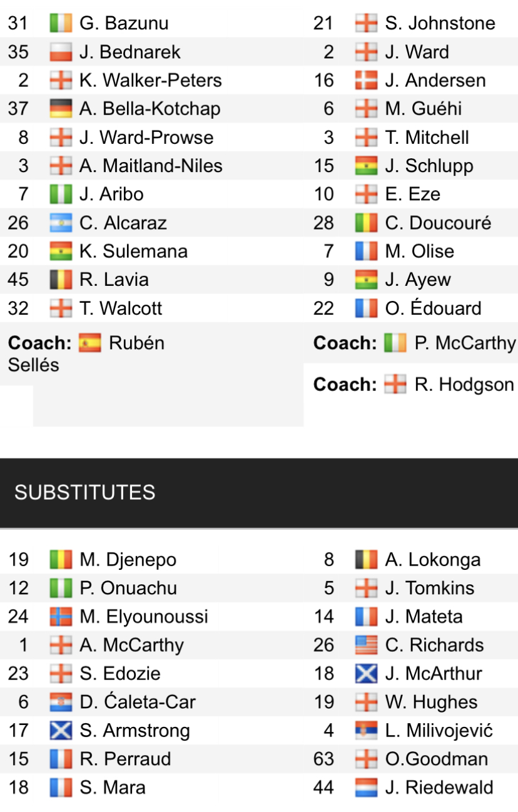Click the Croatian flag next to D. Ćaleta-Car
Image resolution: width=518 pixels, height=812 pixels.
61,702
